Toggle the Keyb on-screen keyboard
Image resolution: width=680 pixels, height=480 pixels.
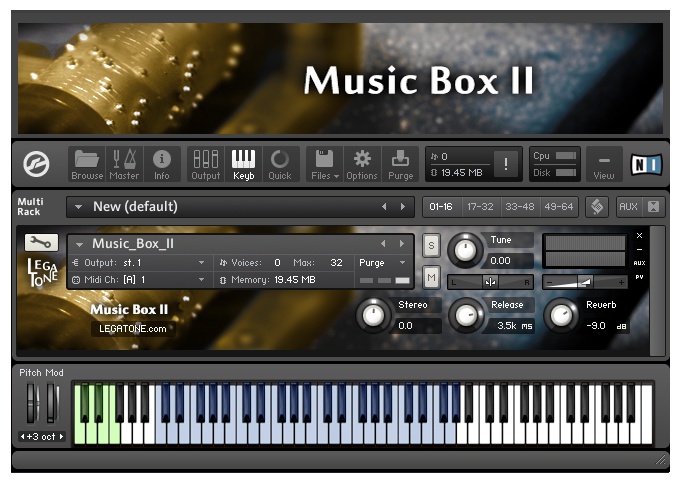click(243, 164)
